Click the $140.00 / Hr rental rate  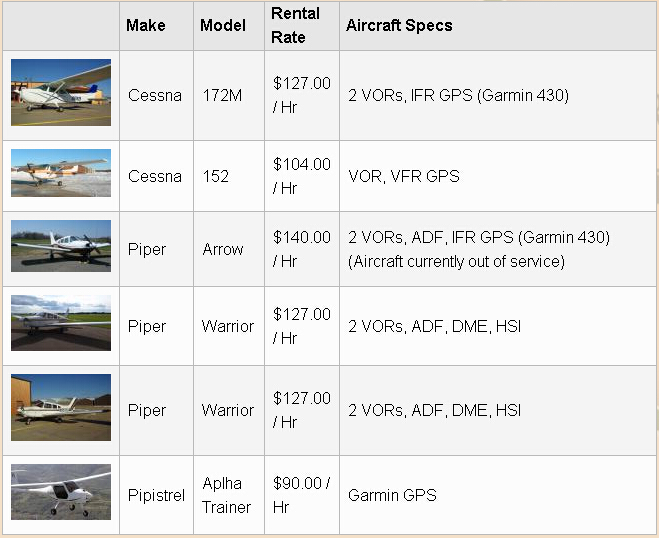[302, 249]
